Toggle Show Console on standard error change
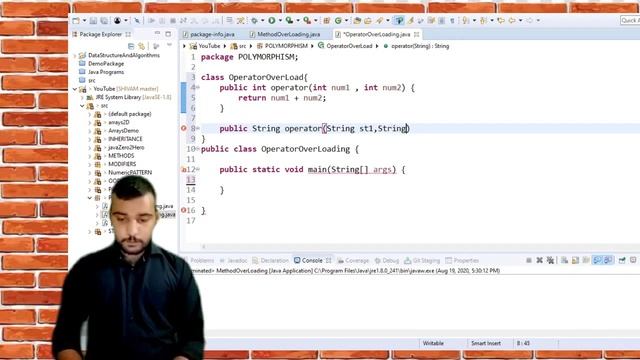 pyautogui.click(x=608, y=260)
